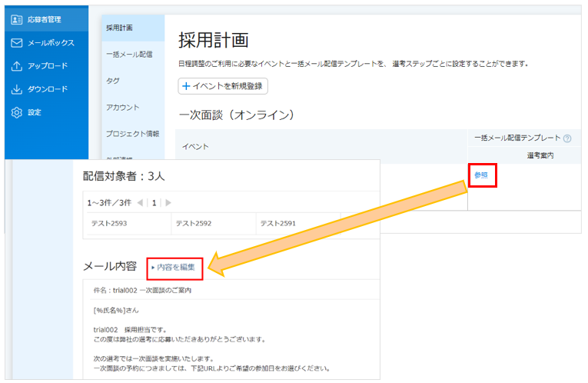The height and width of the screenshot is (383, 588).
Task: Click the アップロード upload icon
Action: pos(16,66)
